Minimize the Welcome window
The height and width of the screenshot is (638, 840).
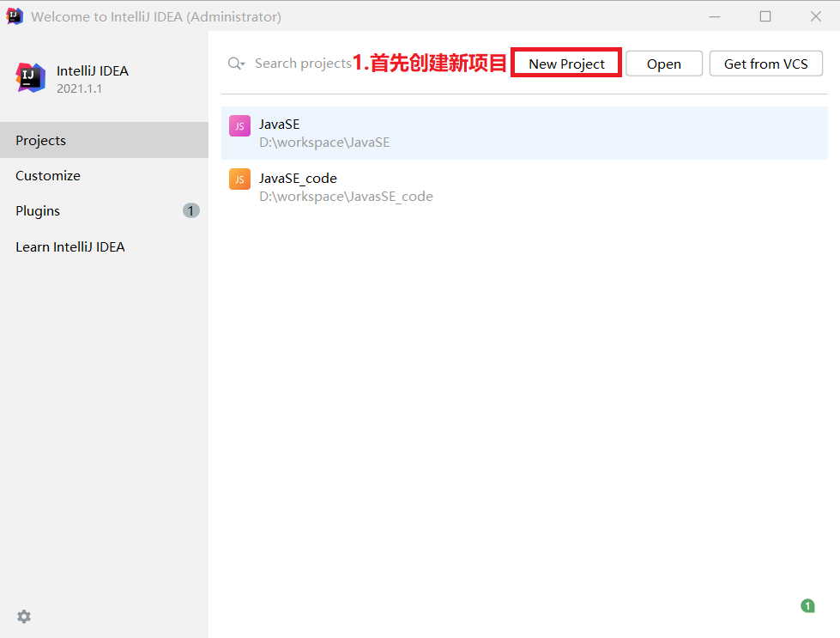point(715,16)
